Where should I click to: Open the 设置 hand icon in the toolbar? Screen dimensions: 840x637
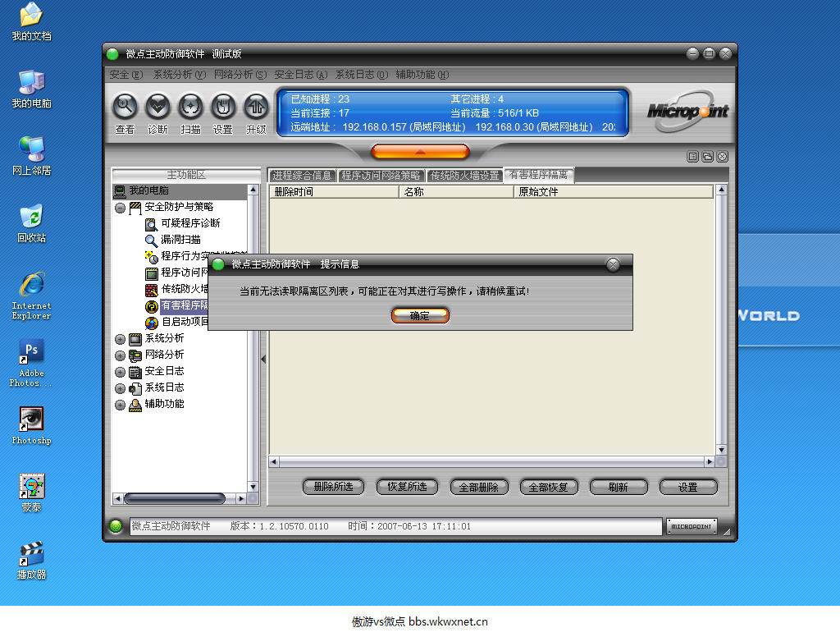coord(223,107)
